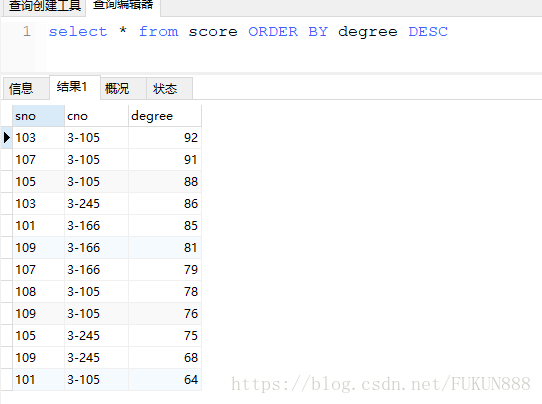Switch to the 查询编辑器 tab

pos(123,6)
